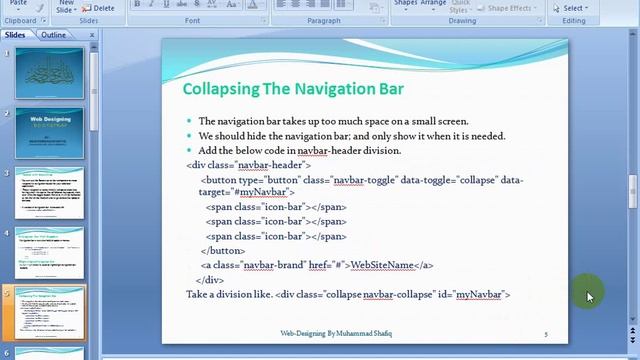Click the '<button type="button"' code line
Image resolution: width=640 pixels, height=360 pixels.
pos(361,186)
